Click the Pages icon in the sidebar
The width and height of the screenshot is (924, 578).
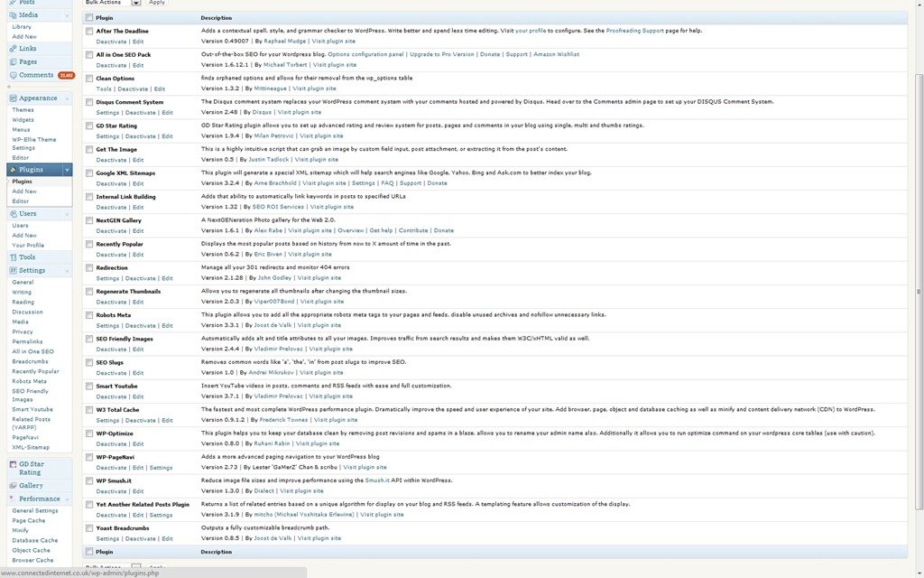click(13, 62)
